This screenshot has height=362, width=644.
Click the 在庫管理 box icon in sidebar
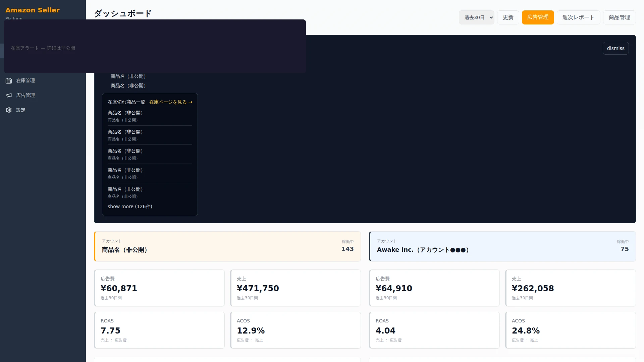coord(9,81)
